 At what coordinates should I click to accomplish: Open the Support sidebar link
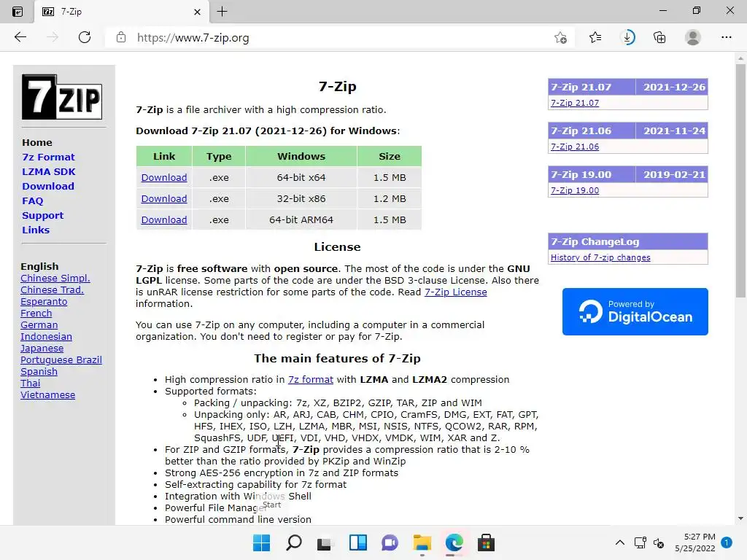pos(42,215)
